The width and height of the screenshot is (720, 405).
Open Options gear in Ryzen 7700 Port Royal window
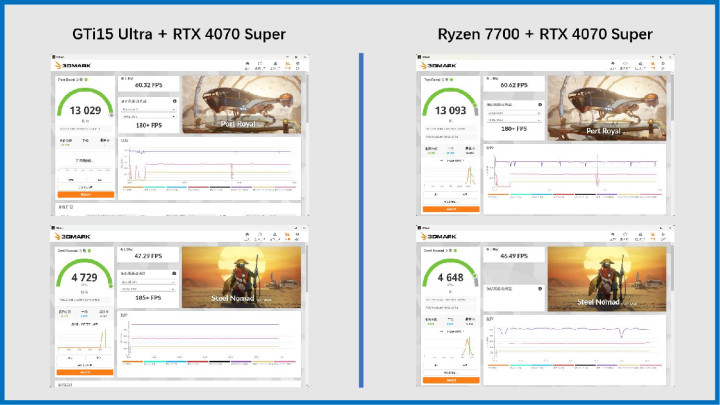click(x=663, y=65)
